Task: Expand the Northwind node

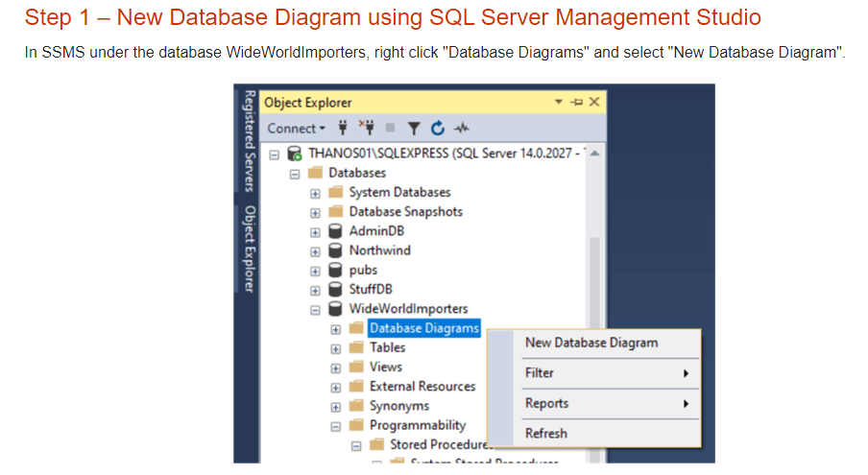Action: pyautogui.click(x=315, y=252)
